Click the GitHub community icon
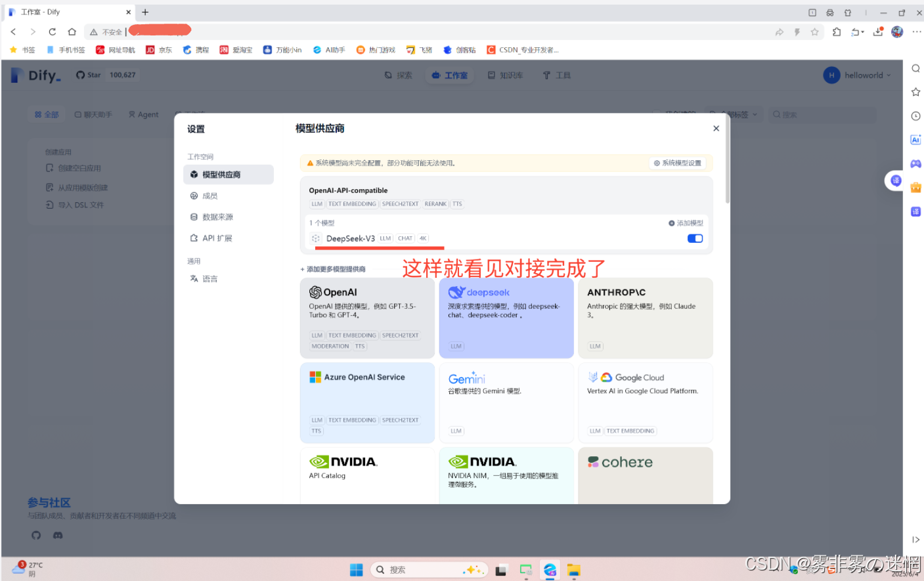Viewport: 924px width, 581px height. click(36, 535)
